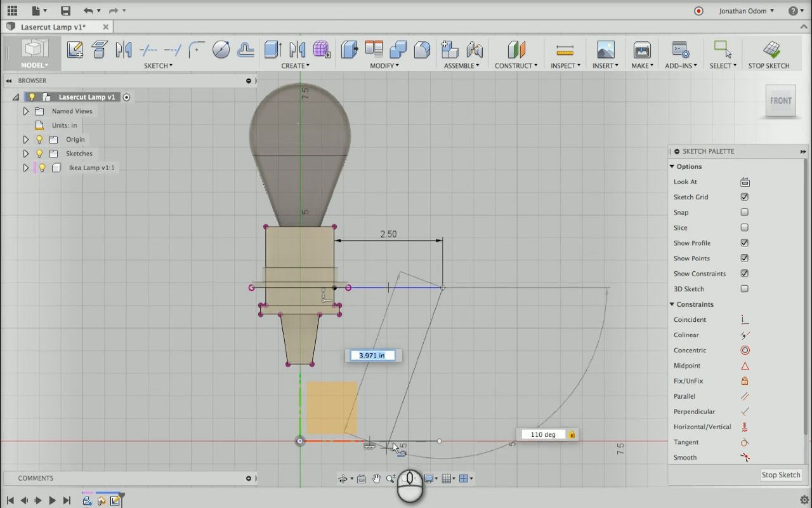Click the Save icon in top bar
The image size is (812, 508).
pyautogui.click(x=65, y=11)
